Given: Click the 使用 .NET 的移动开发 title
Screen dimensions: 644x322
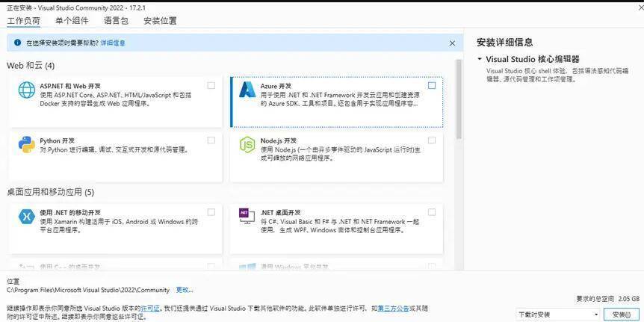Looking at the screenshot, I should (70, 212).
